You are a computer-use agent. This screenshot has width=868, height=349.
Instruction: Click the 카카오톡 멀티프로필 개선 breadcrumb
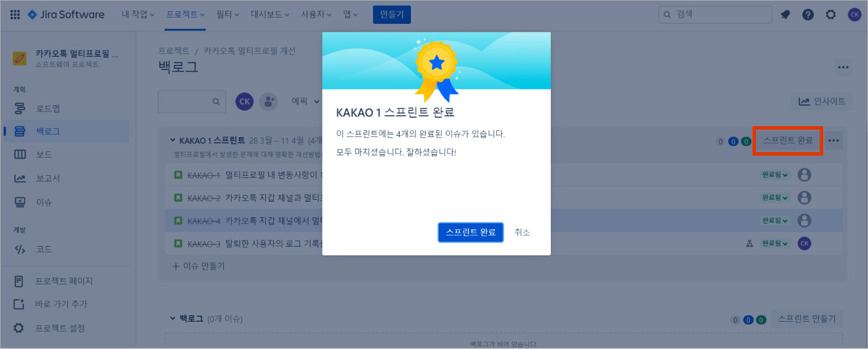pos(250,51)
